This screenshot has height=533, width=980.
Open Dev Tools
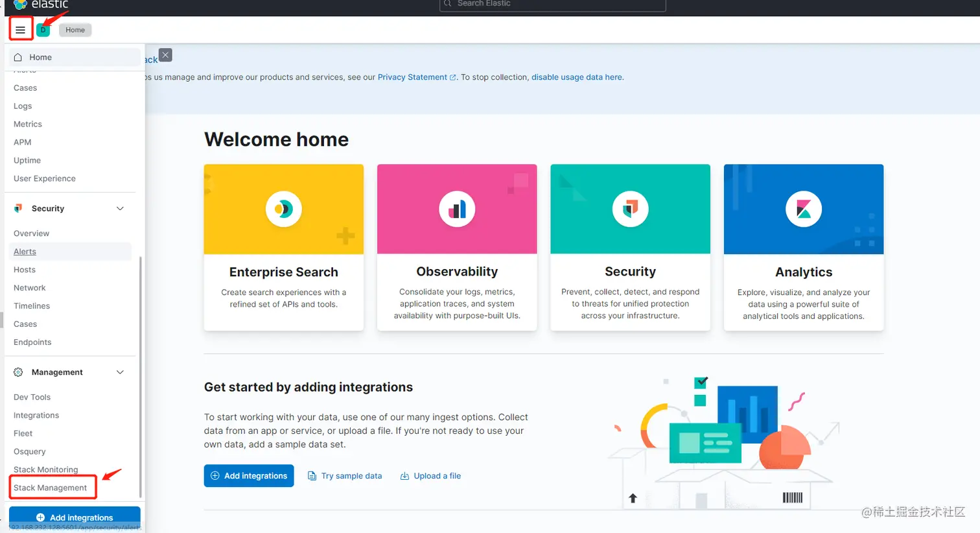(32, 397)
